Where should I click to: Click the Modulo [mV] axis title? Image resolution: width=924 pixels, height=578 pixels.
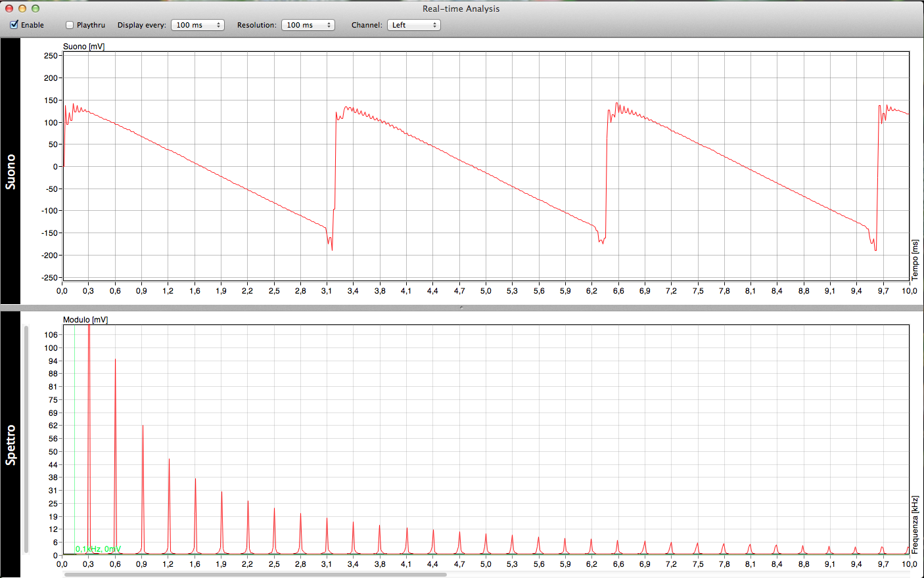coord(85,320)
